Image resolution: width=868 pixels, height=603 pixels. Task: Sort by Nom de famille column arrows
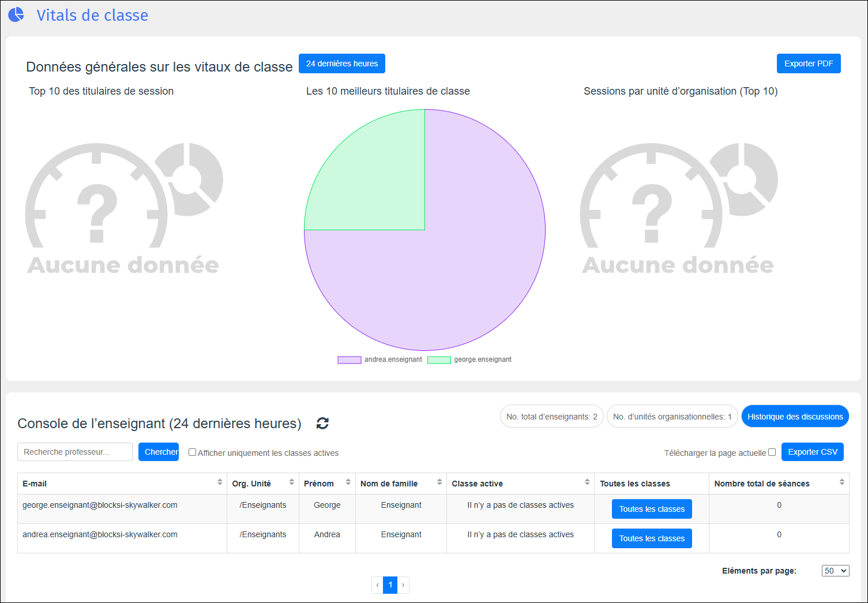click(439, 482)
